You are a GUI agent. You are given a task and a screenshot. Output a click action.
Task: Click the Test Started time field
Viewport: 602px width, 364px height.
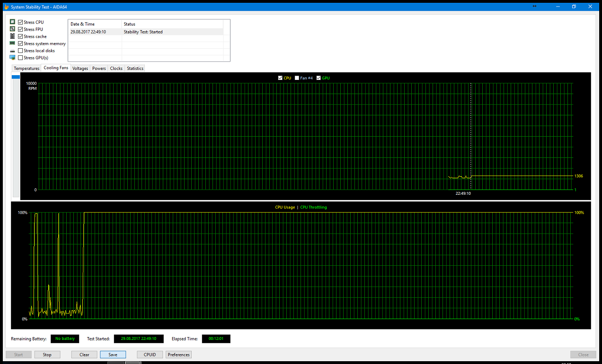pyautogui.click(x=139, y=339)
